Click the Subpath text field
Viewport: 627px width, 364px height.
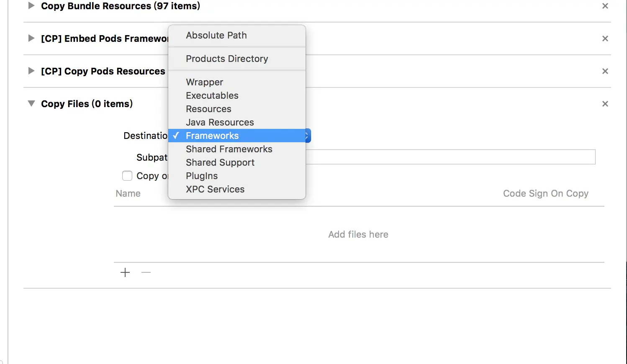(450, 157)
